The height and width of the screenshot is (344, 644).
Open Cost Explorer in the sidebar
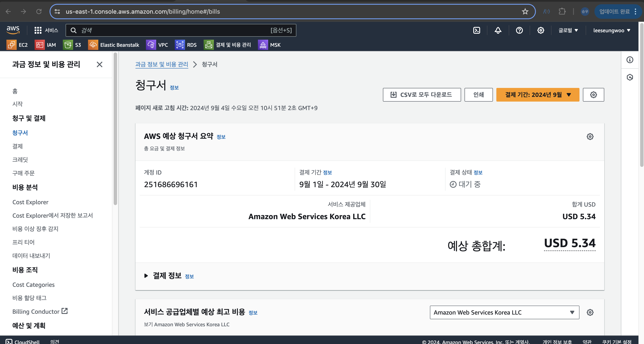(31, 202)
